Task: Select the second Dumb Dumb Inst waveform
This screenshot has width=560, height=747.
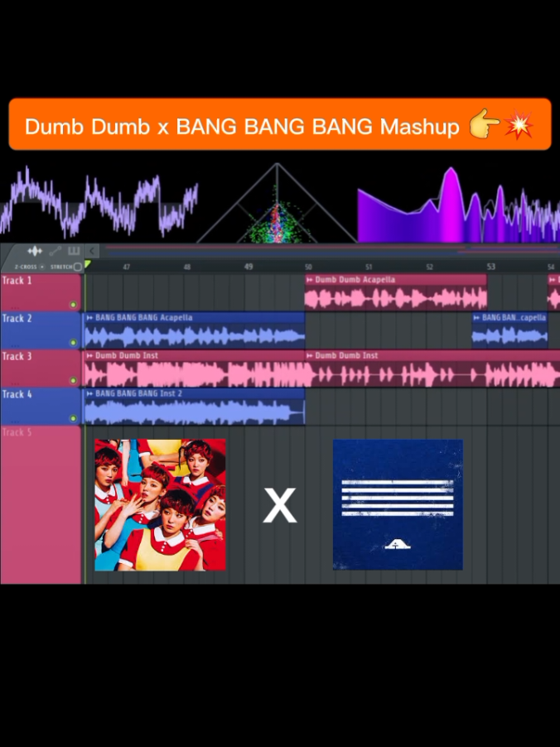Action: point(432,374)
